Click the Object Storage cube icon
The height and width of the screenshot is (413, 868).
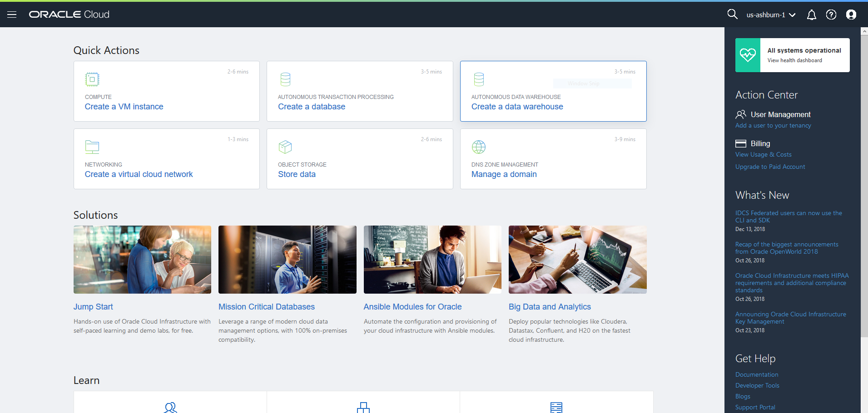coord(285,147)
